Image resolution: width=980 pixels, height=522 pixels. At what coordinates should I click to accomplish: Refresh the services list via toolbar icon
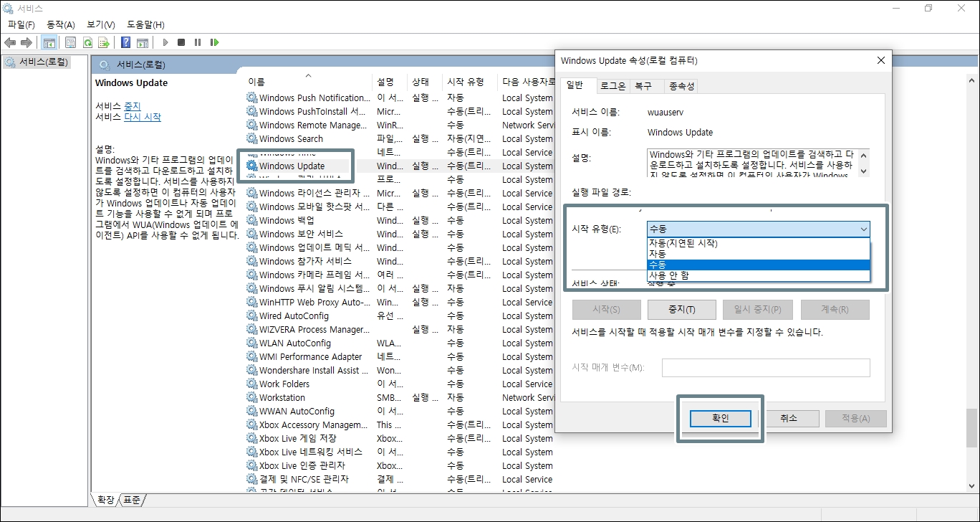87,42
